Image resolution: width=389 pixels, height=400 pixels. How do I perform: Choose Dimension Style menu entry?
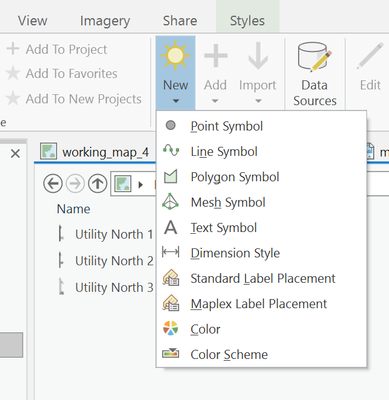click(261, 253)
